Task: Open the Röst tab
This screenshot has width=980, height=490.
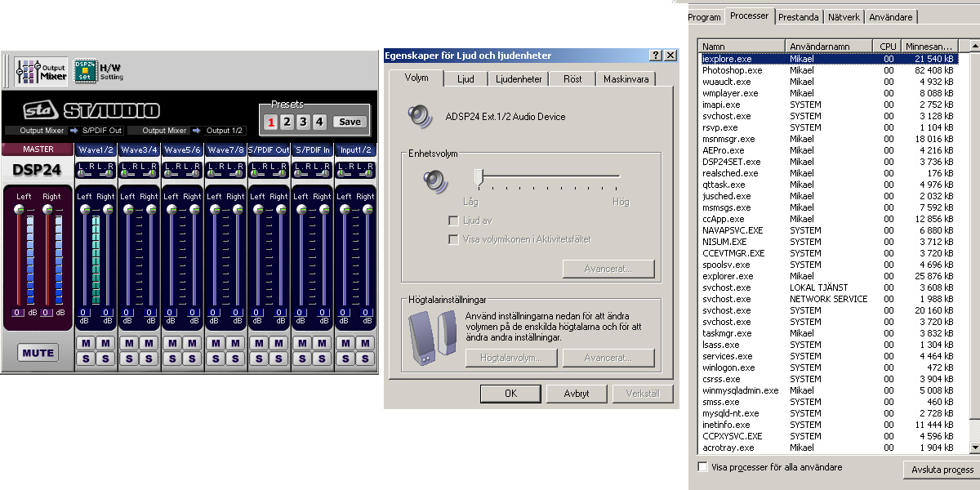Action: pyautogui.click(x=572, y=79)
